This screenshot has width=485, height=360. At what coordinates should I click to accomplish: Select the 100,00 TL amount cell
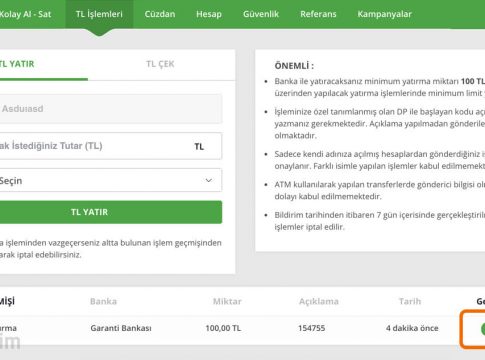tap(223, 328)
